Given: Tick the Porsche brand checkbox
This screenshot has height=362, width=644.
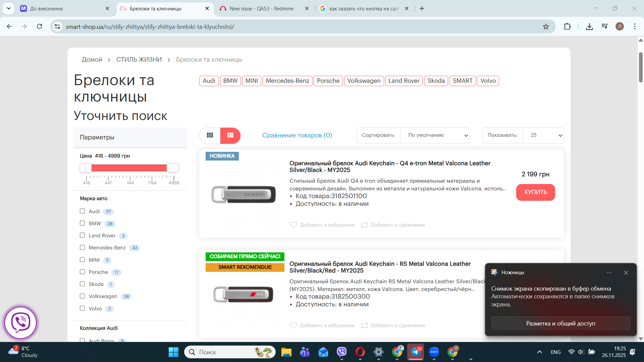Looking at the screenshot, I should click(83, 272).
